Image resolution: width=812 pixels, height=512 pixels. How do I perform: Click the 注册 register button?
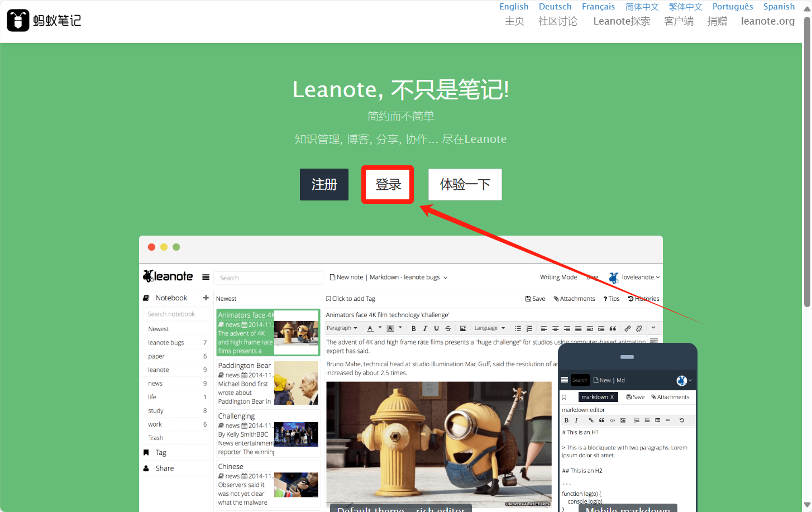(x=324, y=184)
